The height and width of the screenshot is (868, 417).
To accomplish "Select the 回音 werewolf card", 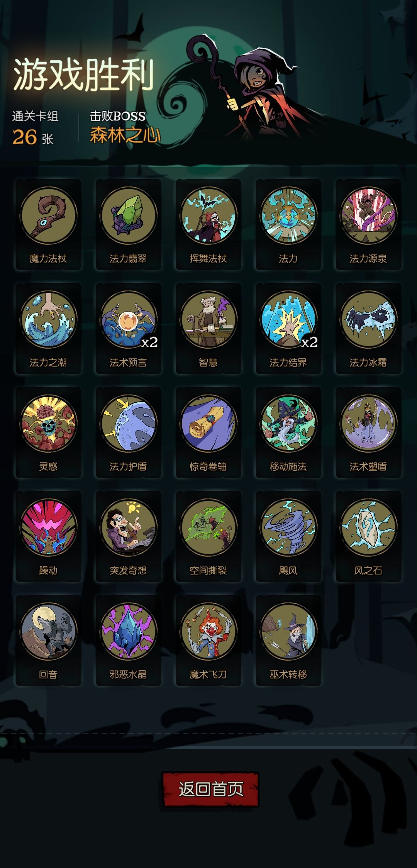I will click(x=48, y=640).
